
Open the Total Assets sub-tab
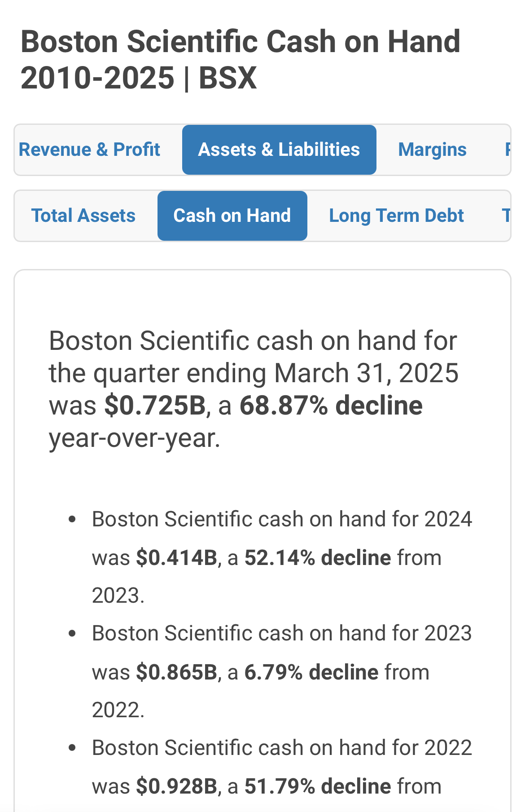[83, 216]
